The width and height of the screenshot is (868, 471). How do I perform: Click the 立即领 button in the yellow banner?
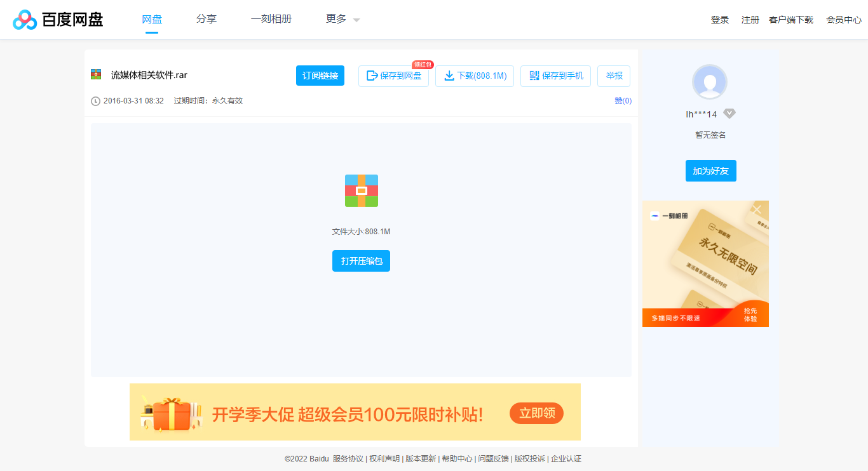tap(536, 413)
